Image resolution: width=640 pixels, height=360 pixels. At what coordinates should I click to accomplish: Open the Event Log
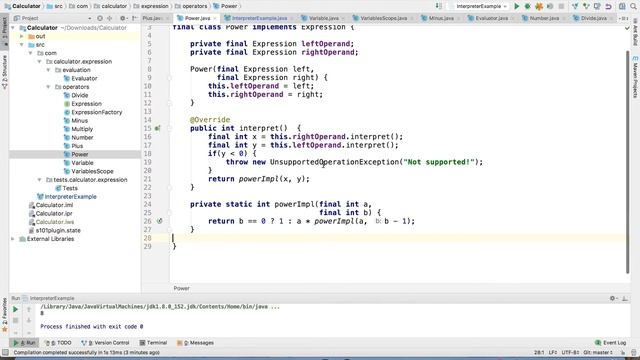point(611,343)
